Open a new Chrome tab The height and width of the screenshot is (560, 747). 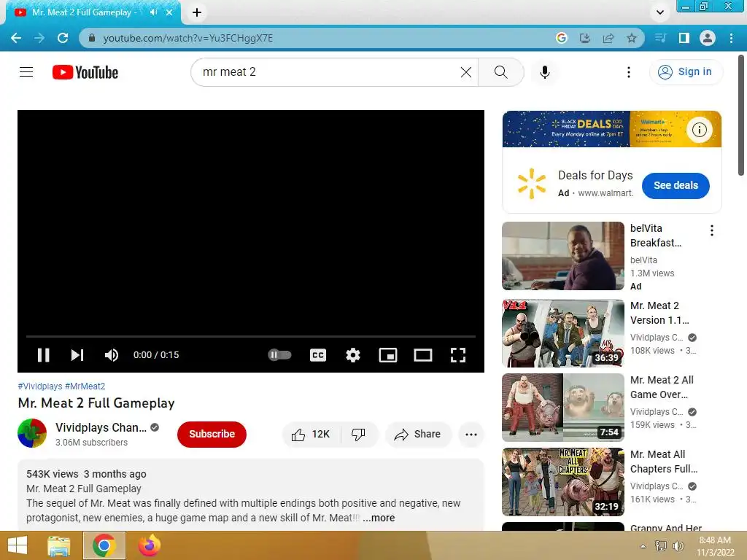click(197, 12)
